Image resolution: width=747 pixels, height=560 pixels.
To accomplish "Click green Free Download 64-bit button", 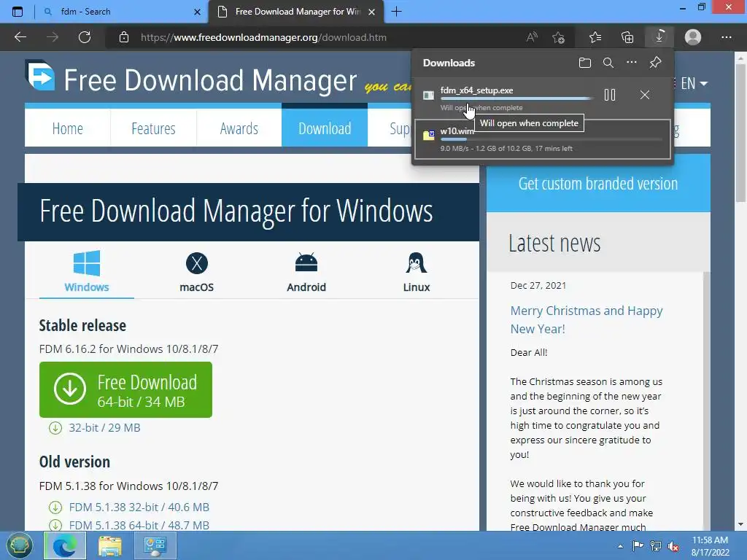I will (125, 389).
